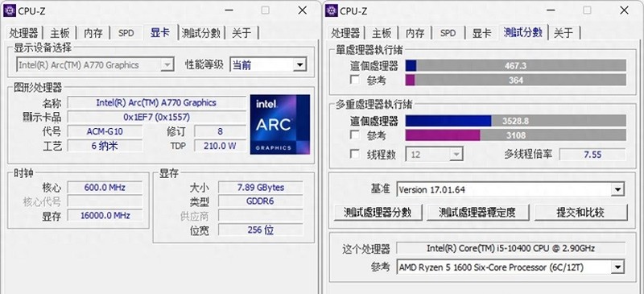This screenshot has width=644, height=294.
Task: Open 内存 tab in right CPU-Z window
Action: pos(415,33)
